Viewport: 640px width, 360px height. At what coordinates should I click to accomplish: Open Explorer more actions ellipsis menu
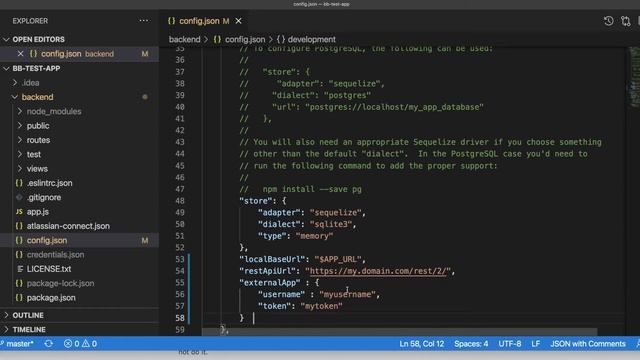[144, 21]
